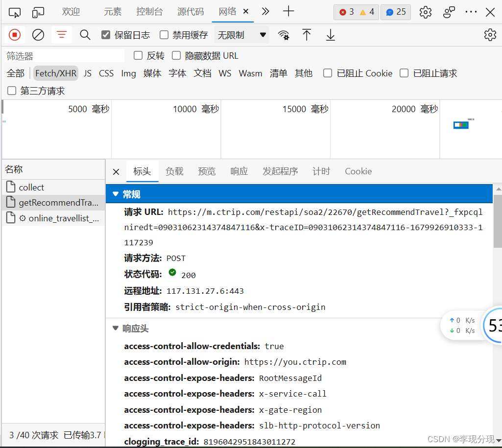Select online_travellist_ request
The image size is (502, 448).
point(53,218)
